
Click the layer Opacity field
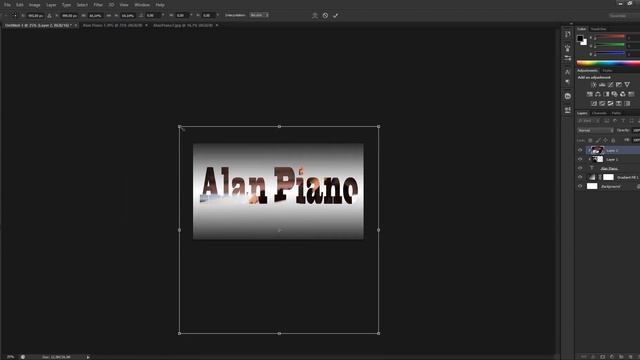tap(636, 130)
